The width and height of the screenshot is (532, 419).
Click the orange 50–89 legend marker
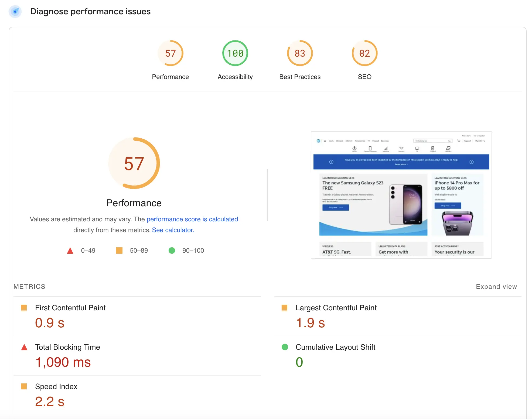pos(119,250)
